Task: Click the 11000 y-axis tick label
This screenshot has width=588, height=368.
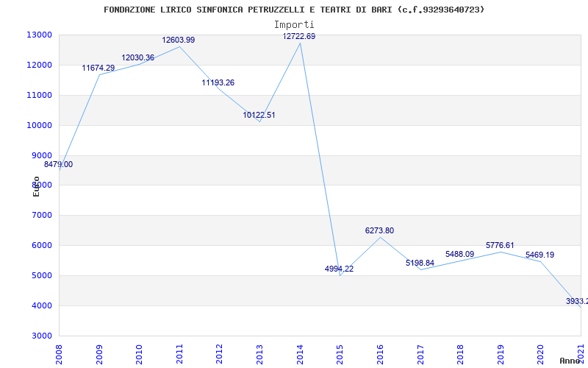Action: [39, 96]
